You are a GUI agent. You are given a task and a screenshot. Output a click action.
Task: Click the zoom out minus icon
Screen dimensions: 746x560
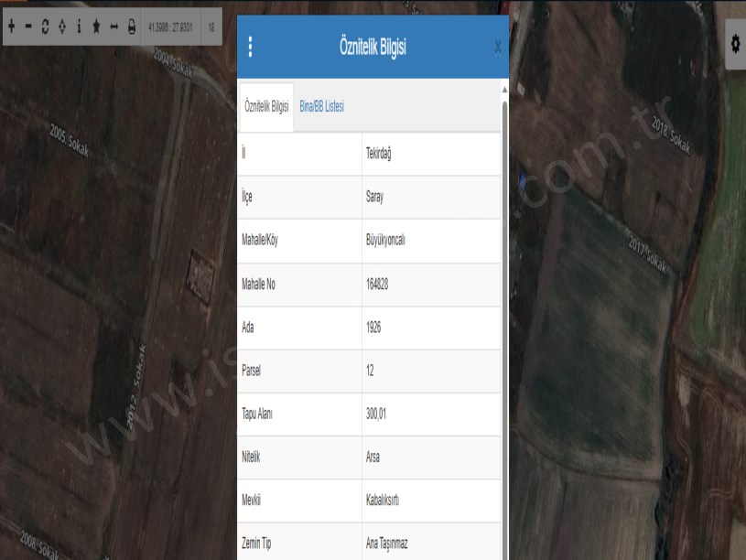coord(28,27)
